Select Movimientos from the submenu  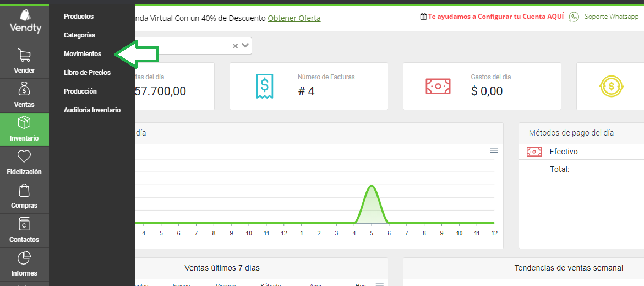83,54
